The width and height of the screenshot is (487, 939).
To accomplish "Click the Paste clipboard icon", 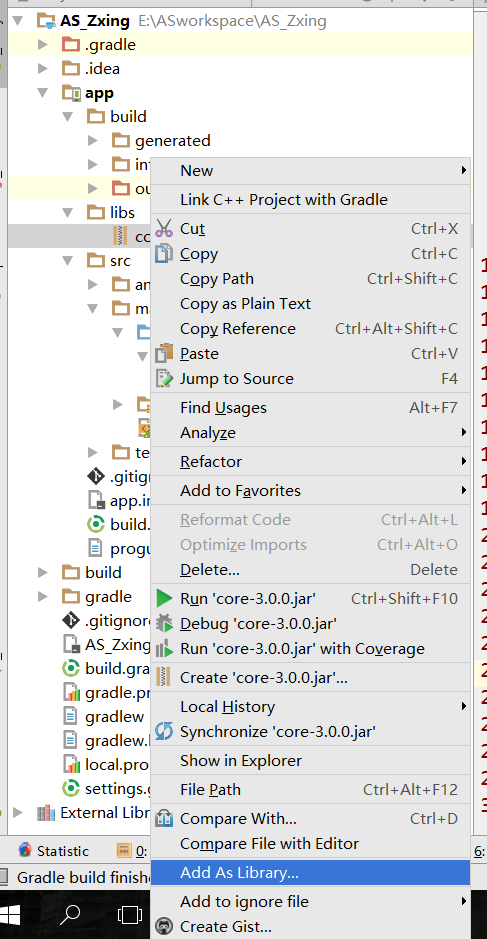I will click(x=164, y=353).
